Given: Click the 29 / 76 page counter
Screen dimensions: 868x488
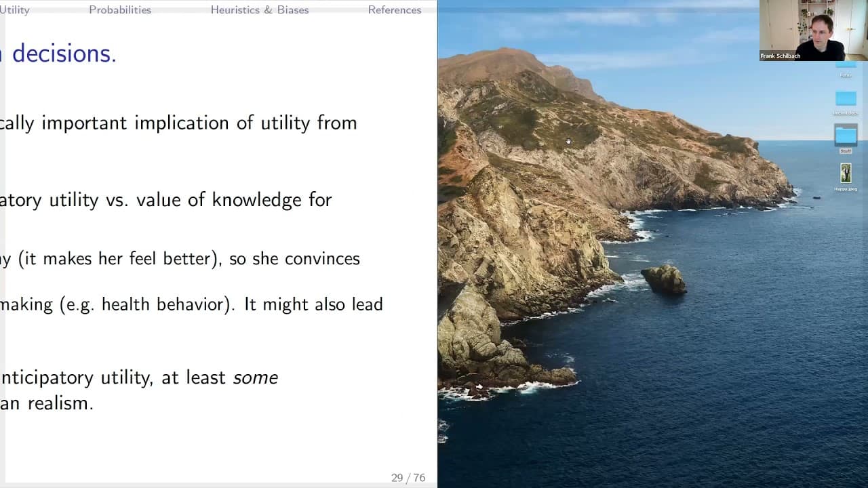Looking at the screenshot, I should pyautogui.click(x=408, y=478).
